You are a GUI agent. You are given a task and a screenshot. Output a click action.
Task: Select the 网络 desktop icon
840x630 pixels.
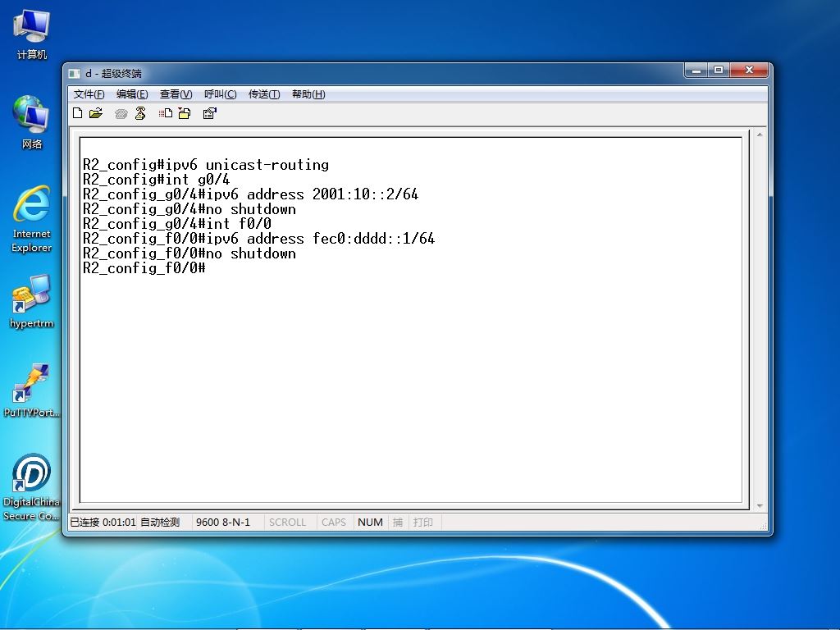click(x=32, y=122)
